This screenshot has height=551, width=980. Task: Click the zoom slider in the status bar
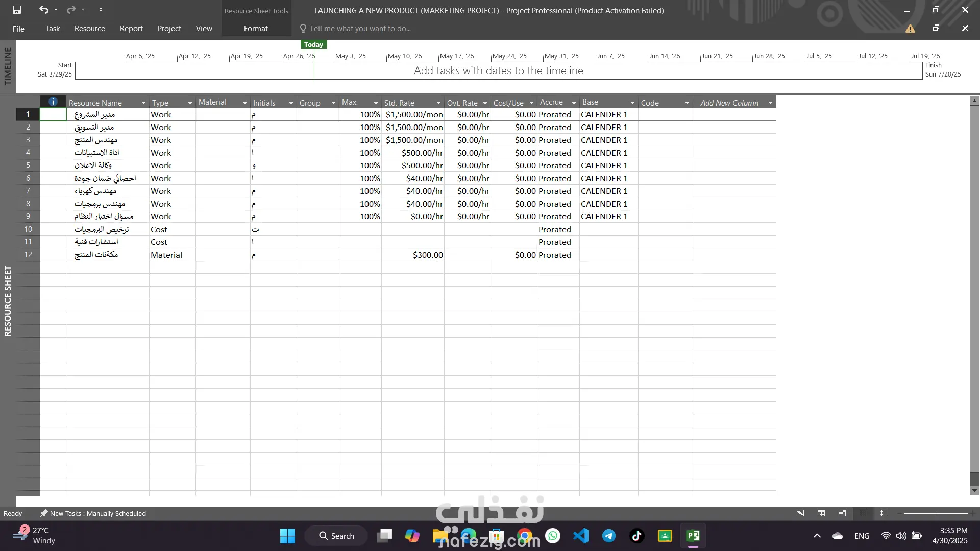point(935,513)
